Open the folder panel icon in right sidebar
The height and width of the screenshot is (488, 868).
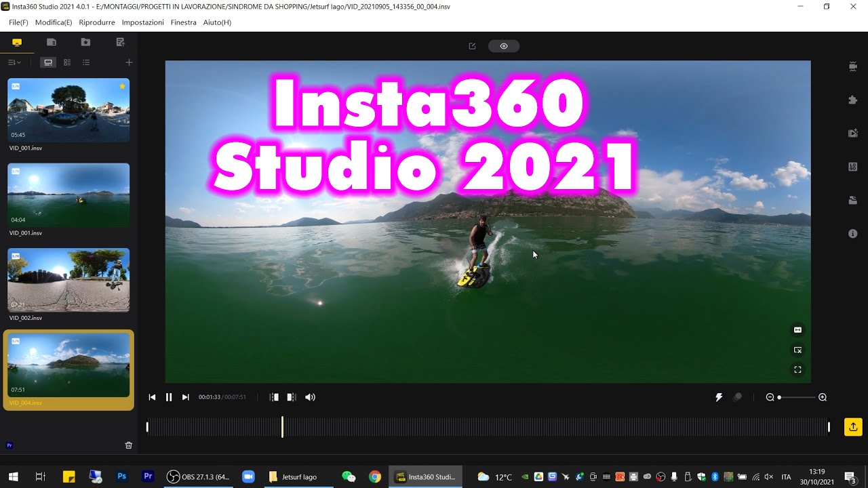[x=852, y=200]
